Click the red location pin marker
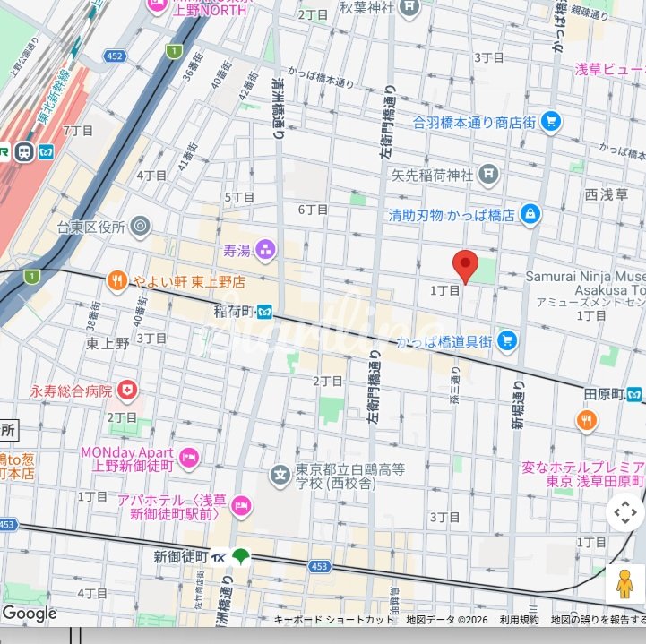Viewport: 646px width, 644px height. [465, 266]
